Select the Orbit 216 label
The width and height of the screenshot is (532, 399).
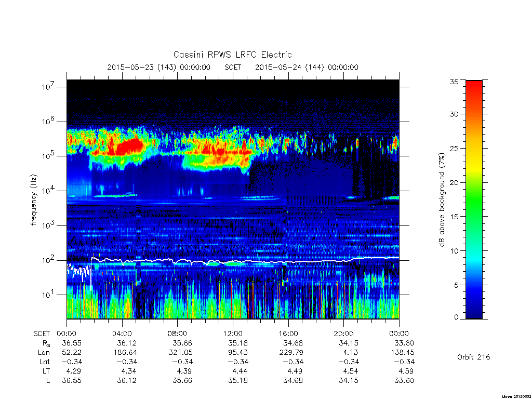(474, 357)
